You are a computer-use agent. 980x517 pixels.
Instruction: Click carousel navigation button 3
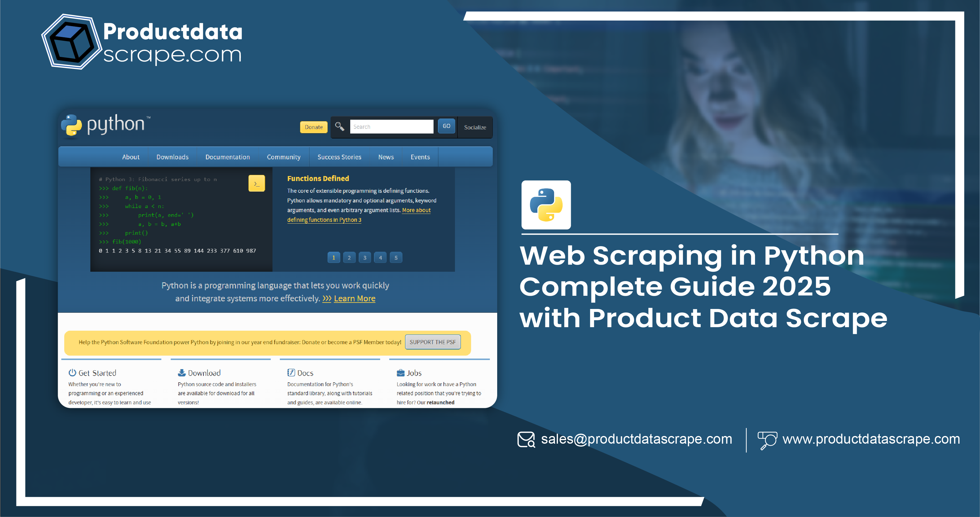pyautogui.click(x=364, y=258)
